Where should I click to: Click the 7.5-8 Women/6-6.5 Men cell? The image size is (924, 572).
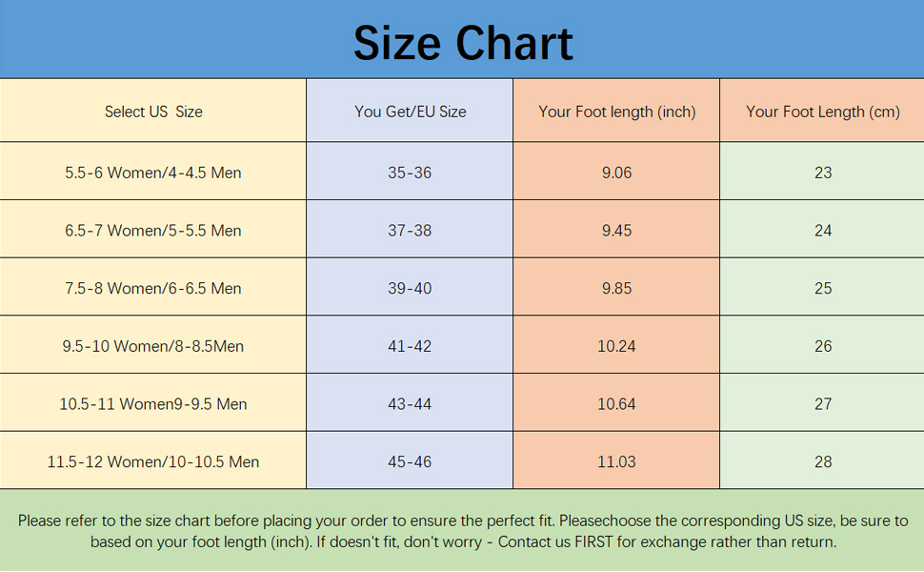[x=153, y=287]
